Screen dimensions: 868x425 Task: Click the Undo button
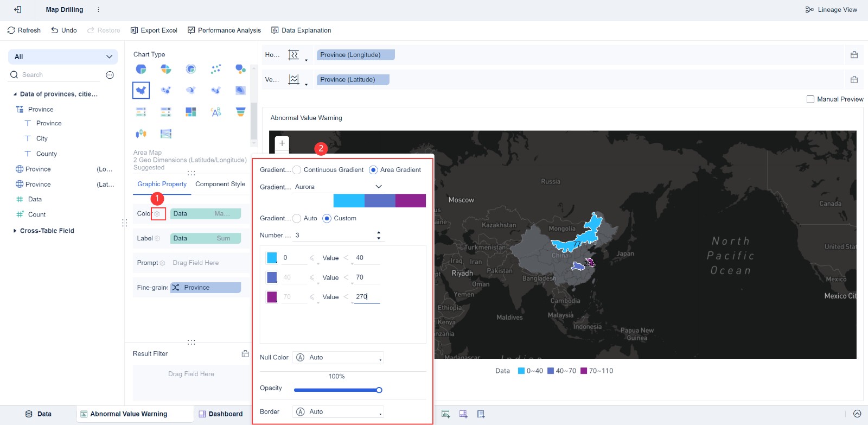tap(64, 30)
